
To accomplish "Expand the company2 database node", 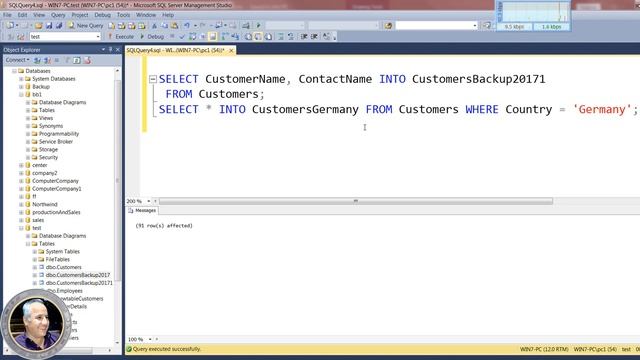I will pyautogui.click(x=21, y=173).
